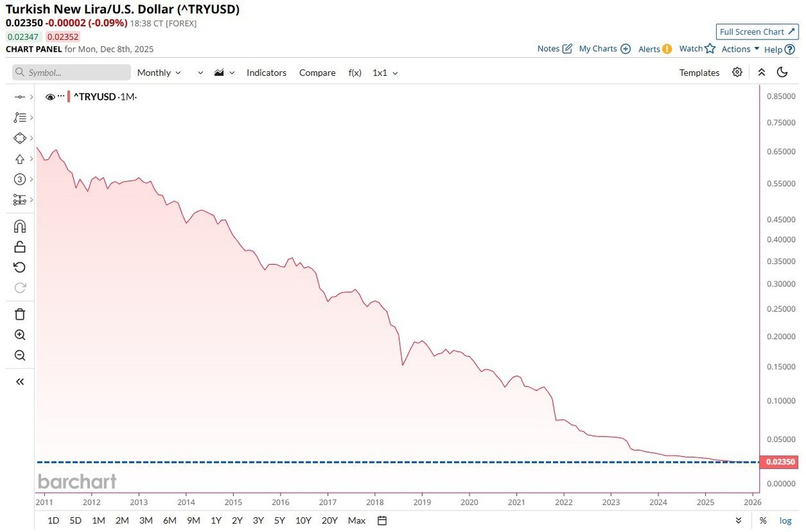806x532 pixels.
Task: Open chart settings gear icon
Action: point(737,73)
